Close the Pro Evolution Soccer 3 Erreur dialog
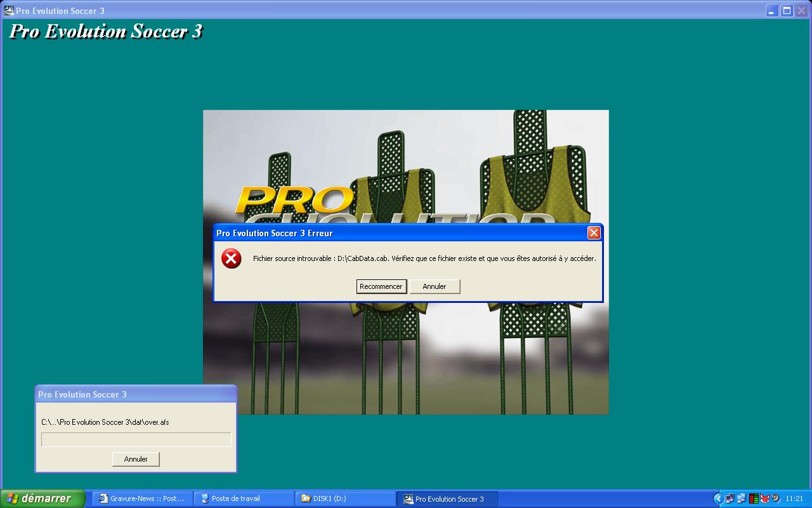 [594, 233]
